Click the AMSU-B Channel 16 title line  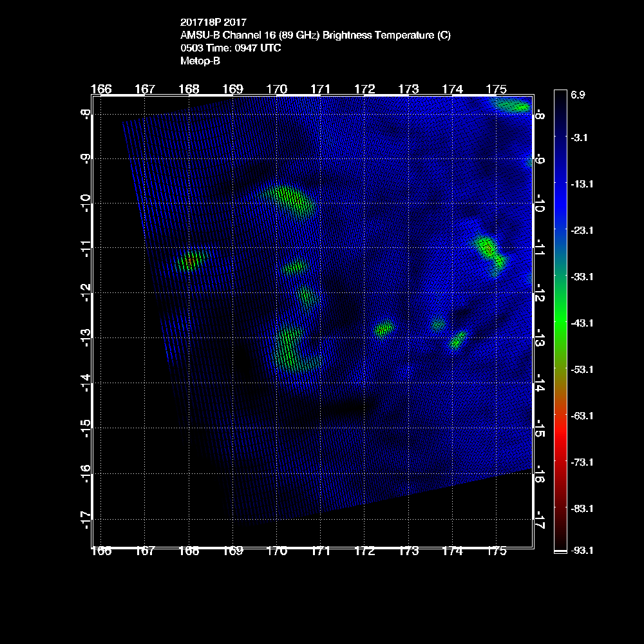coord(316,35)
